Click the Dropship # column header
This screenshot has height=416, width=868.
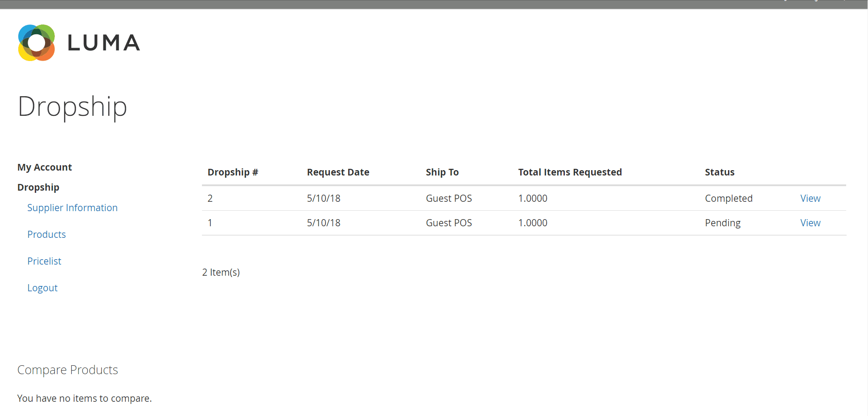233,172
